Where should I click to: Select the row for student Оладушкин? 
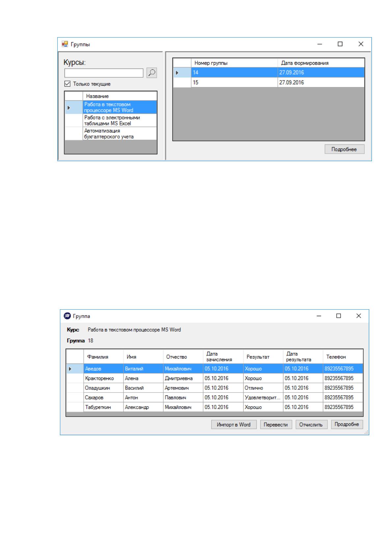(x=215, y=388)
